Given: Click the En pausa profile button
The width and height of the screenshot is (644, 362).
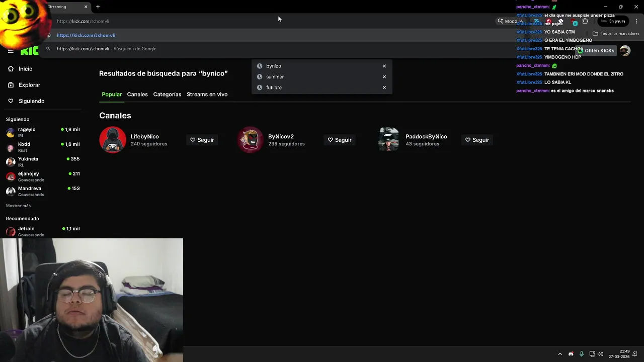Looking at the screenshot, I should (x=613, y=21).
